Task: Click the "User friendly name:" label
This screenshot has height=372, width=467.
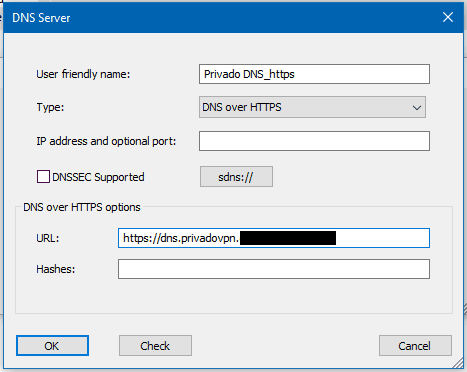Action: pos(83,74)
